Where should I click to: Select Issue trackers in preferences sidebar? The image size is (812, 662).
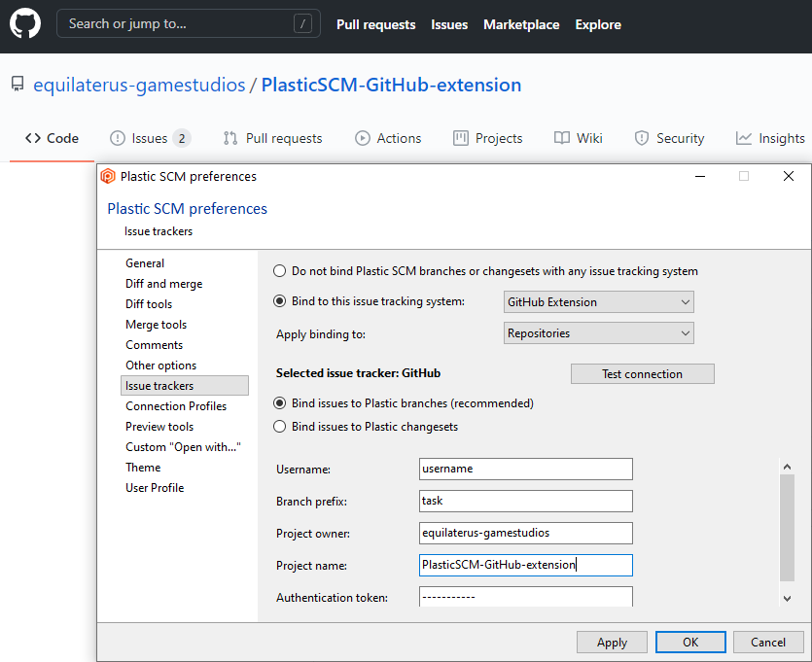[x=185, y=386]
